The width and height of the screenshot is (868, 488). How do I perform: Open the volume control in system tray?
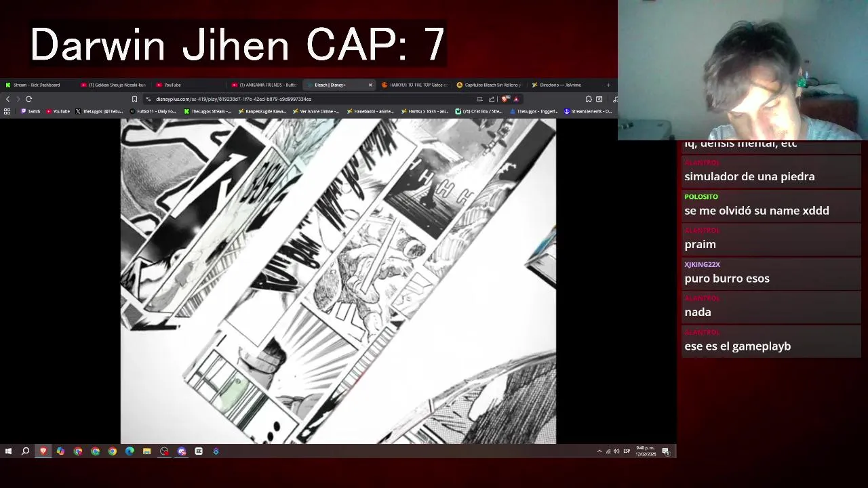[x=616, y=451]
